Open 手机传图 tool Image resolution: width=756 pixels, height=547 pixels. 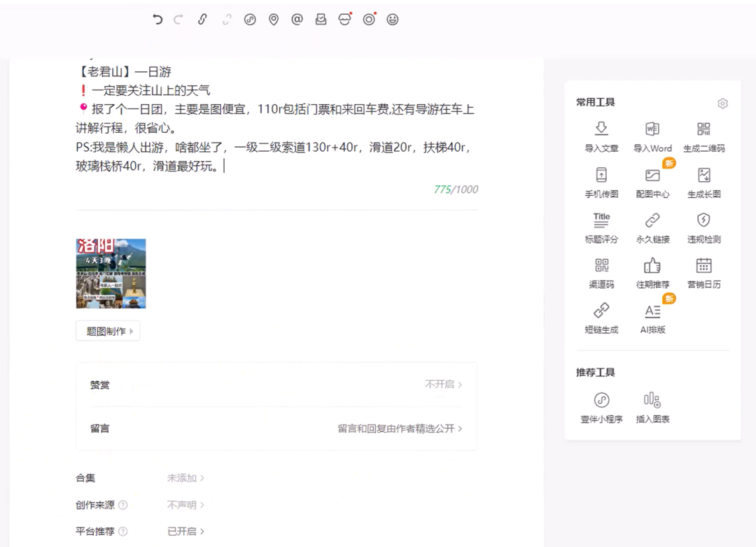click(x=601, y=183)
